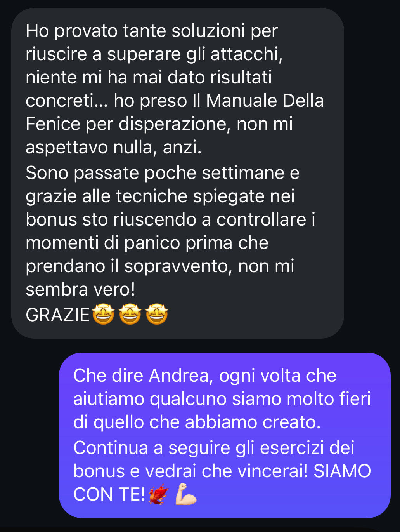Tap the flexed bicep emoji

tap(186, 494)
